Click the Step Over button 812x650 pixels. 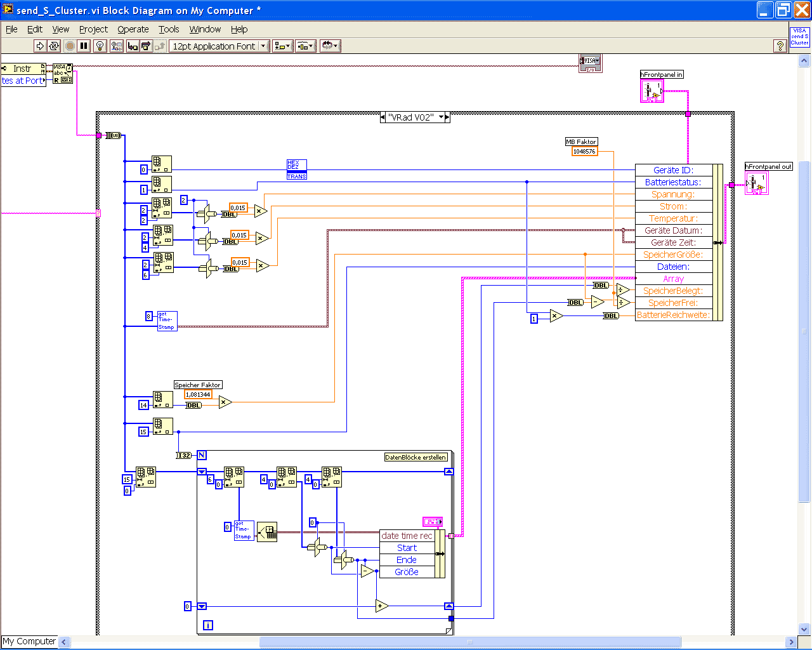tap(146, 46)
